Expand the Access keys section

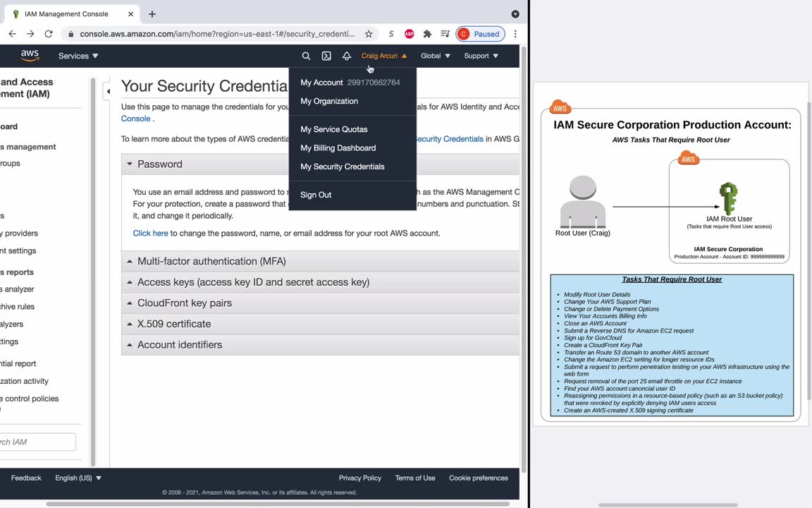tap(320, 282)
